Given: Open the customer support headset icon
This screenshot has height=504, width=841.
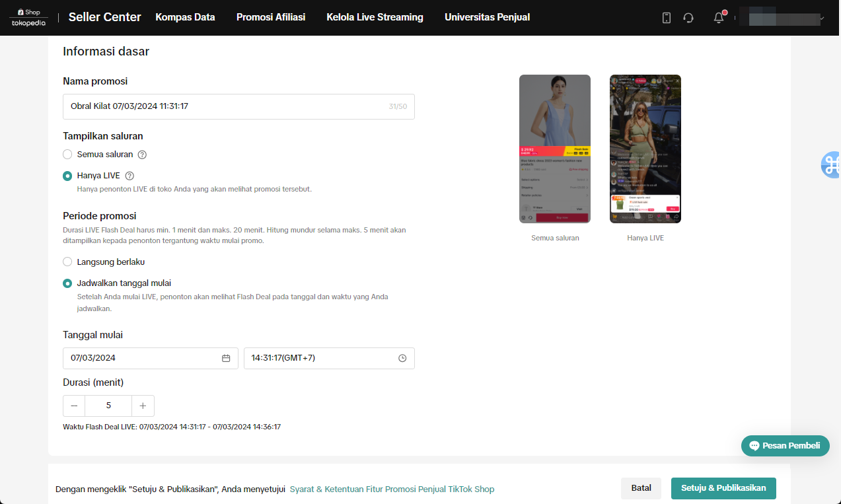Looking at the screenshot, I should (x=688, y=18).
